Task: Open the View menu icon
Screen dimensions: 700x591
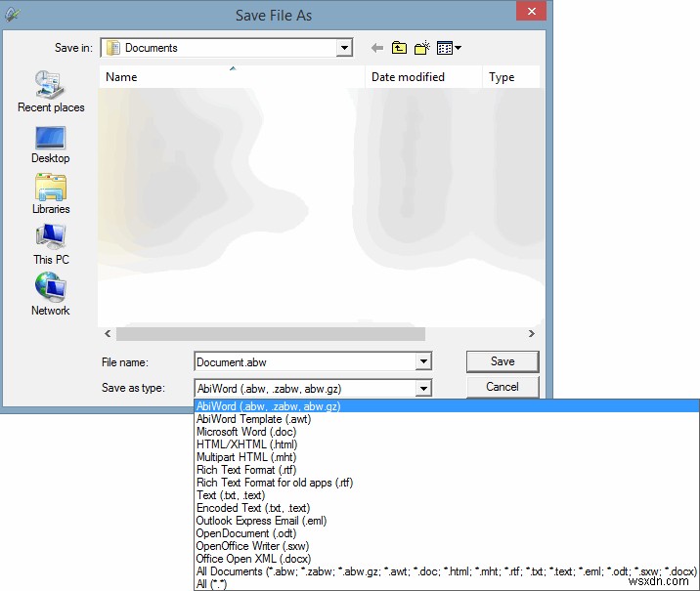Action: pos(449,48)
